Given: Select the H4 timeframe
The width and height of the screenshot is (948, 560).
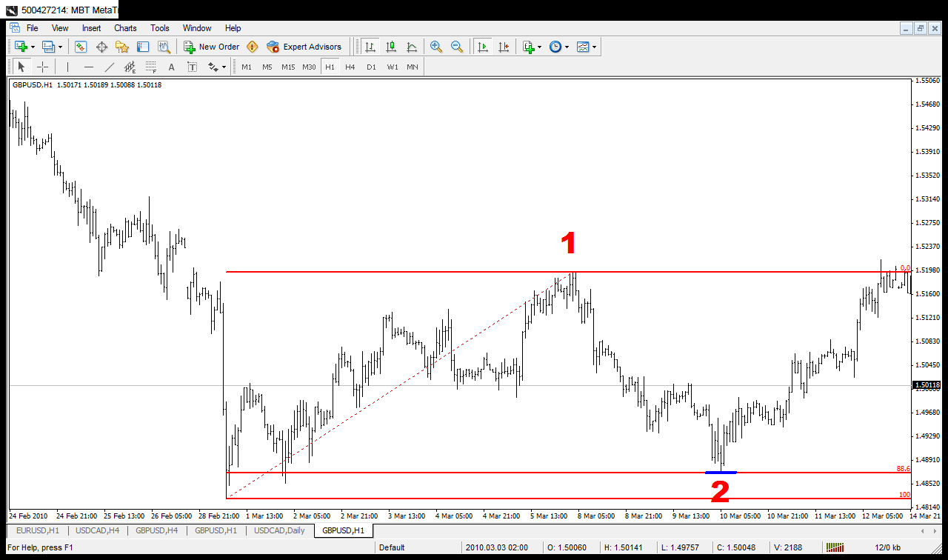Looking at the screenshot, I should (x=350, y=67).
